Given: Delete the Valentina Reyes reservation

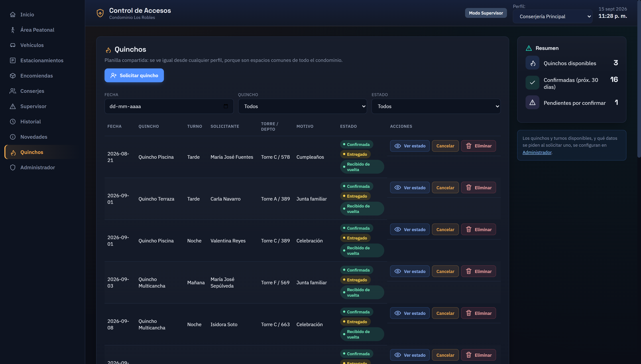Looking at the screenshot, I should pyautogui.click(x=478, y=229).
